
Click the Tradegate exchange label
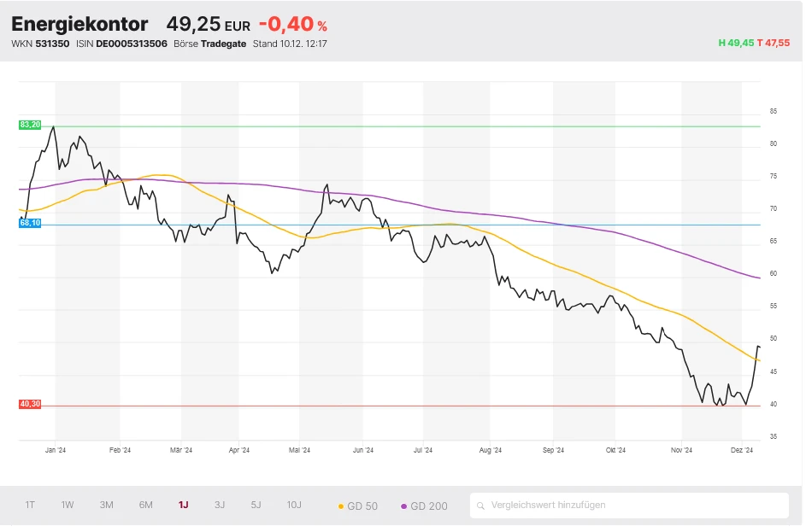click(222, 44)
